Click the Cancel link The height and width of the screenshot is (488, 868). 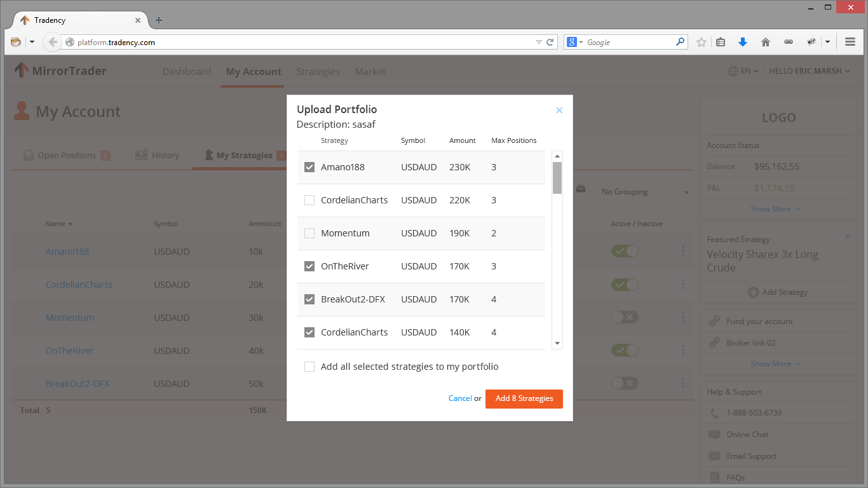click(460, 398)
